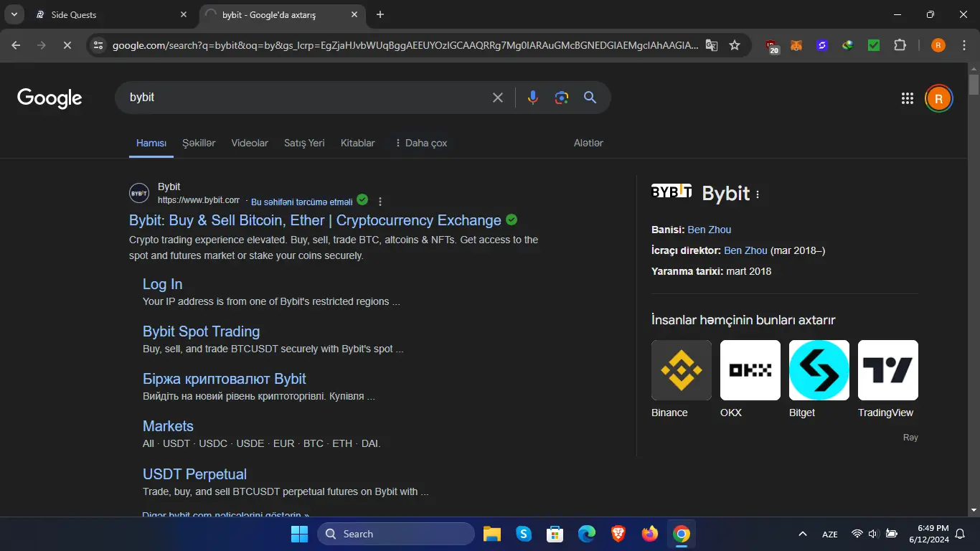Open the Ben Zhou link after İcraçı direktor

(x=746, y=250)
